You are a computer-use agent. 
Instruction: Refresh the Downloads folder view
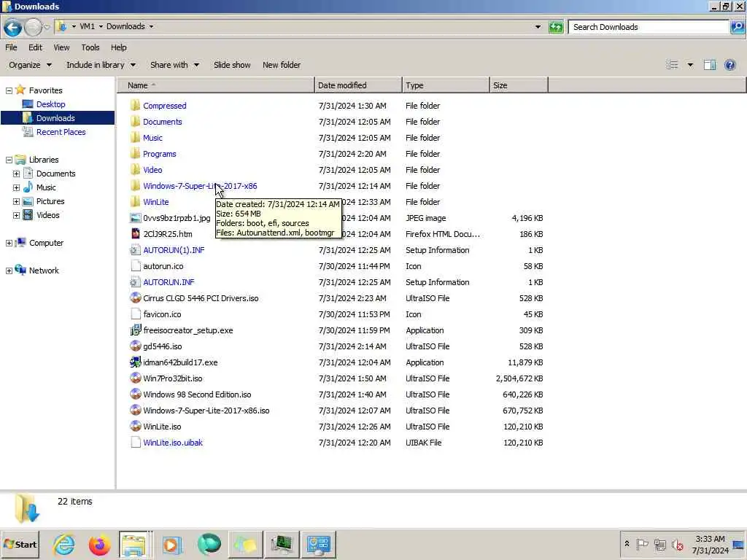pyautogui.click(x=555, y=27)
